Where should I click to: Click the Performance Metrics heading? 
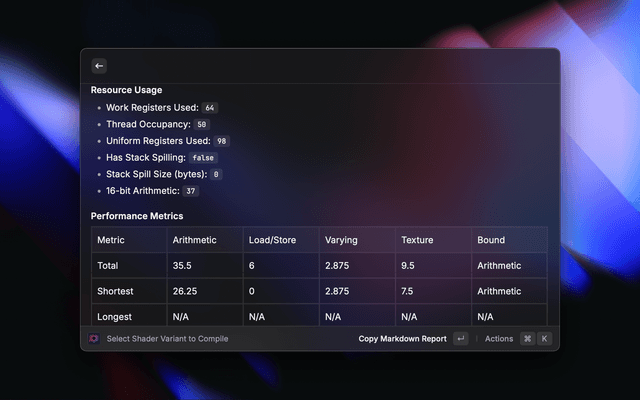pos(137,216)
